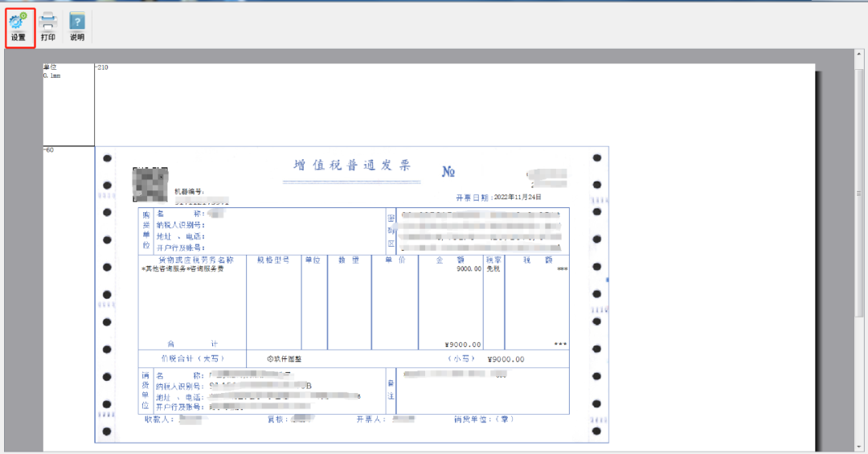Click the item *其他咨询服务*咨询服务费
The width and height of the screenshot is (868, 454).
point(182,268)
